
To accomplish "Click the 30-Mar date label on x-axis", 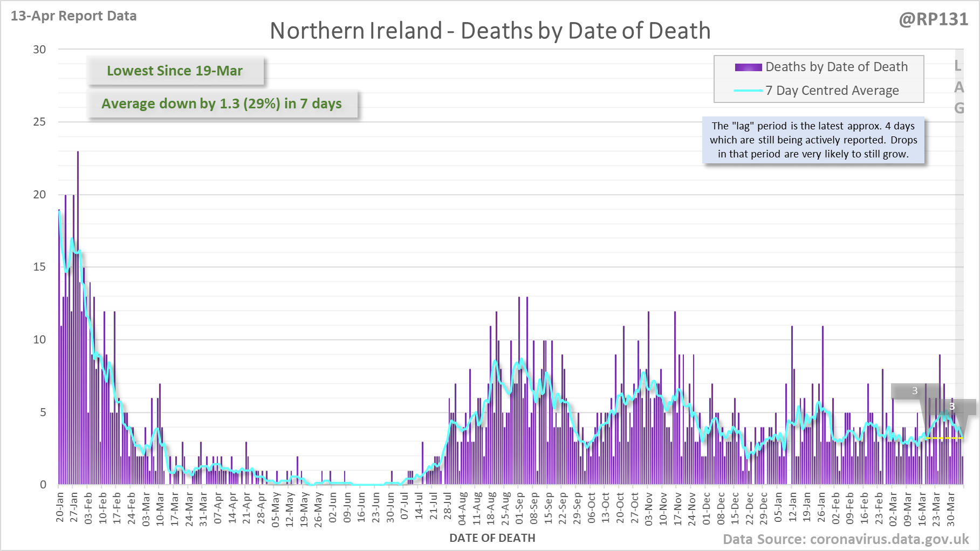I will click(x=950, y=507).
